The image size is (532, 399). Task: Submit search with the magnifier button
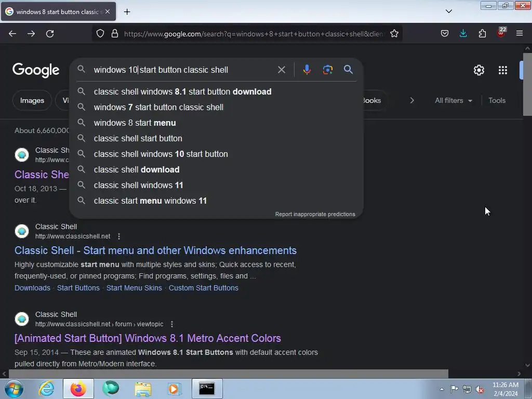tap(348, 70)
